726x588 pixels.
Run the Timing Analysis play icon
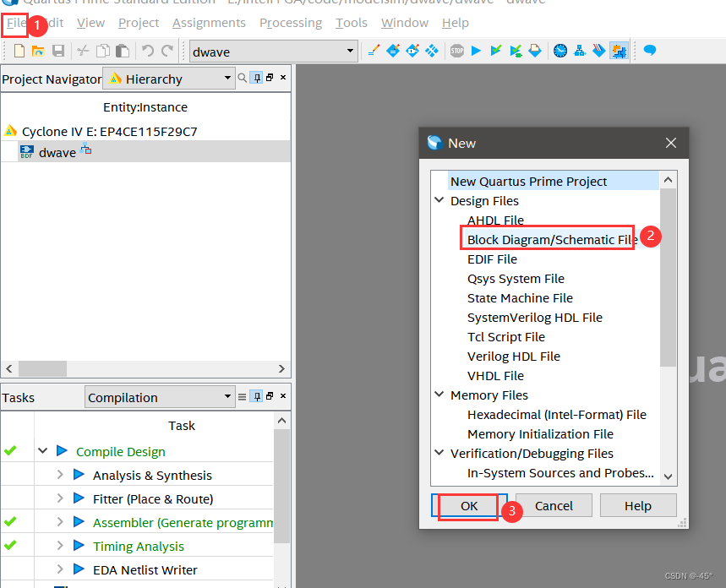point(79,545)
